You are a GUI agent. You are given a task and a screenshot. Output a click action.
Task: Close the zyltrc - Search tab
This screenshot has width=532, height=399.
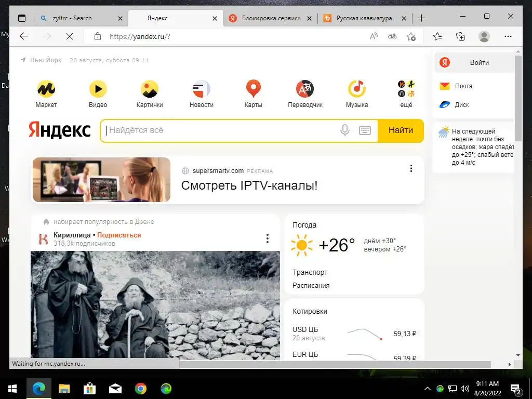click(x=120, y=19)
